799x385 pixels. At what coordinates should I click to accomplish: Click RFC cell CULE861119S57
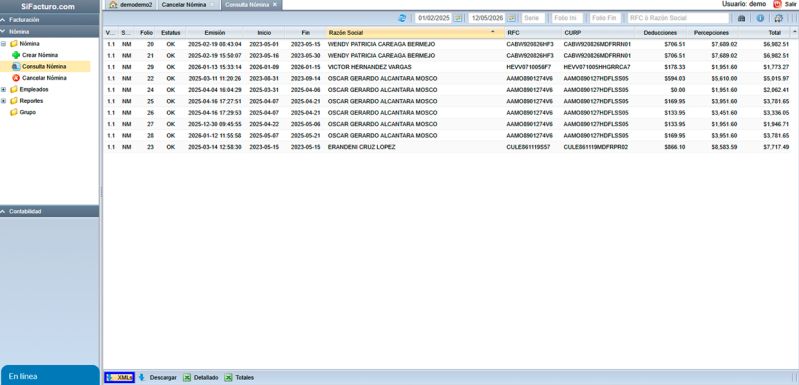pyautogui.click(x=528, y=147)
